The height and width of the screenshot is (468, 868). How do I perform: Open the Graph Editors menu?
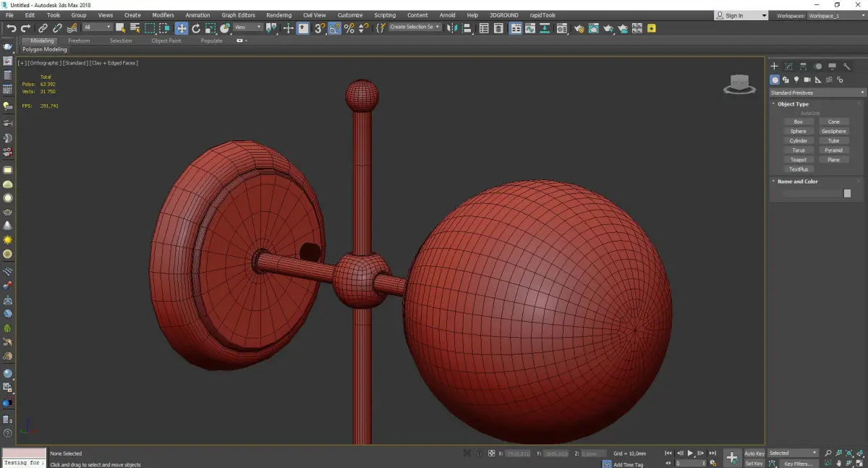coord(238,14)
